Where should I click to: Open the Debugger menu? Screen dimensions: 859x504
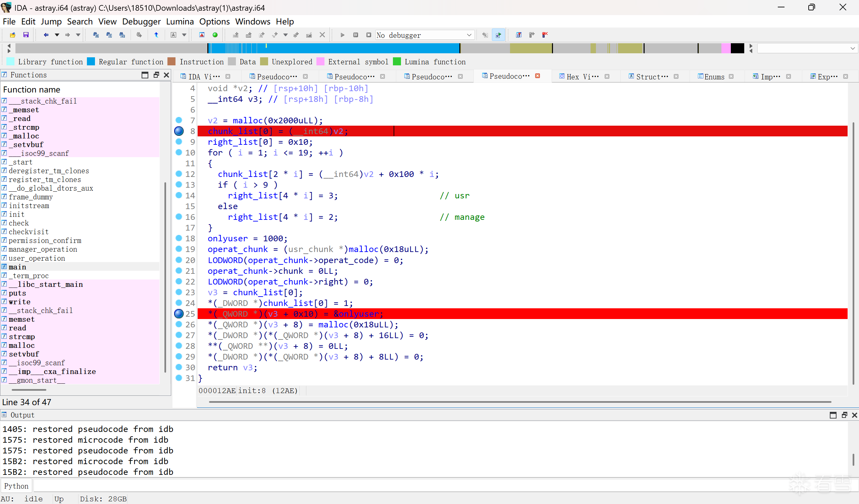[x=141, y=21]
